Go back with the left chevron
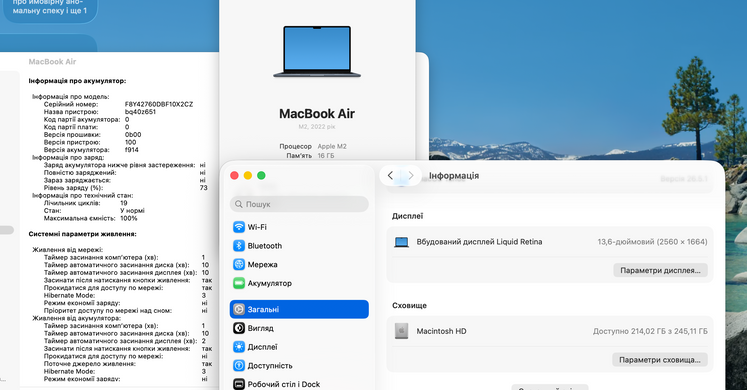The width and height of the screenshot is (747, 390). point(390,176)
